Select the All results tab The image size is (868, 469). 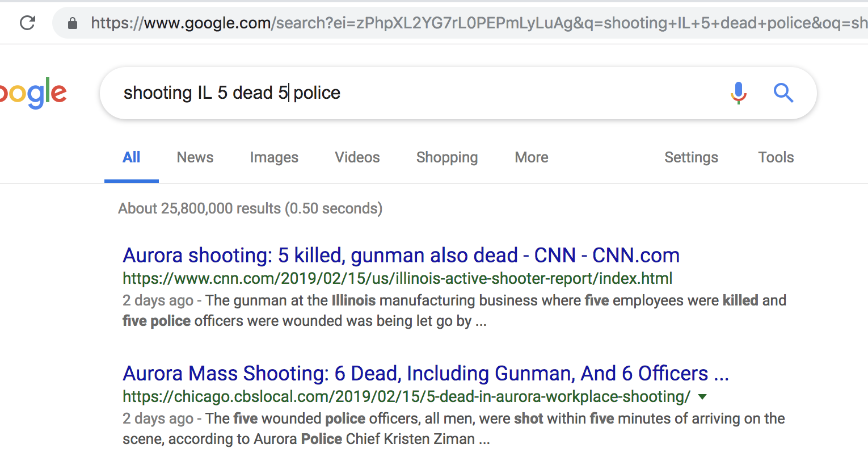(x=132, y=157)
